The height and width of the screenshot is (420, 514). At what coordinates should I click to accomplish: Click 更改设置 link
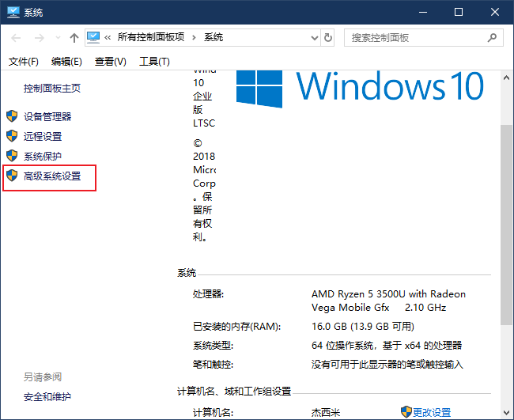coord(432,412)
